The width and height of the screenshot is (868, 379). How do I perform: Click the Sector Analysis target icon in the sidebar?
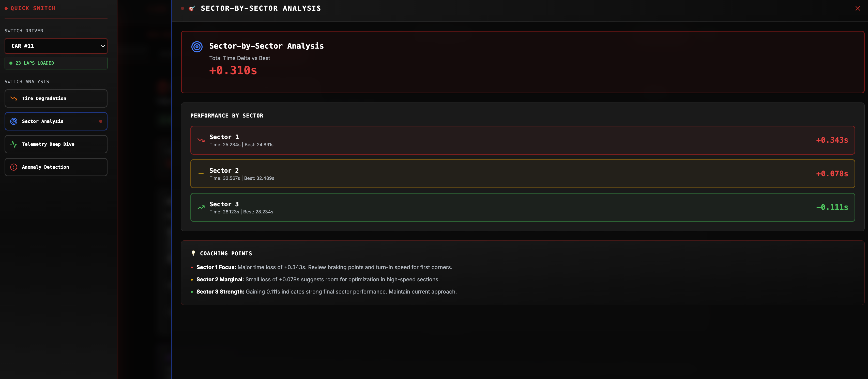14,121
